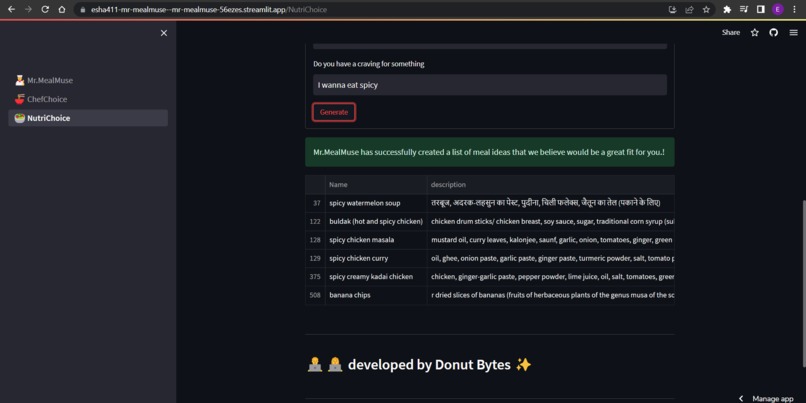Click the craving text input field
This screenshot has height=403, width=806.
click(x=490, y=85)
